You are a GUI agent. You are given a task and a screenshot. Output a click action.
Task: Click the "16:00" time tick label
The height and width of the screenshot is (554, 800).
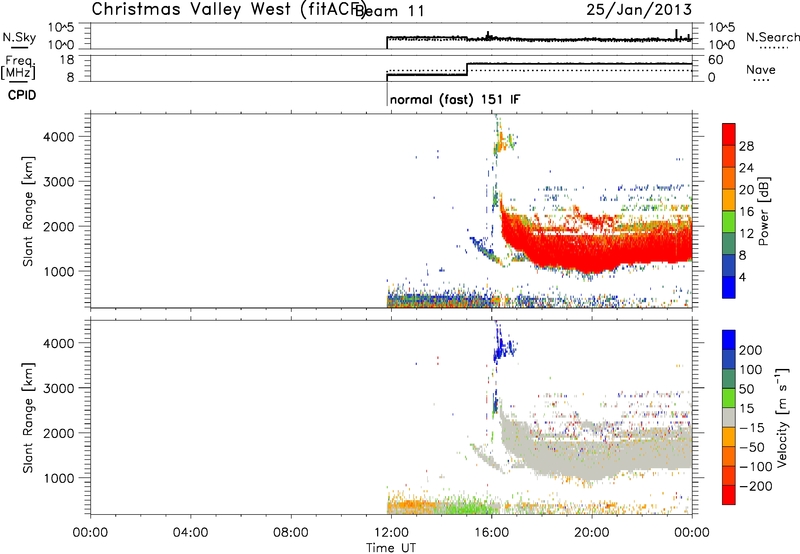tap(491, 533)
